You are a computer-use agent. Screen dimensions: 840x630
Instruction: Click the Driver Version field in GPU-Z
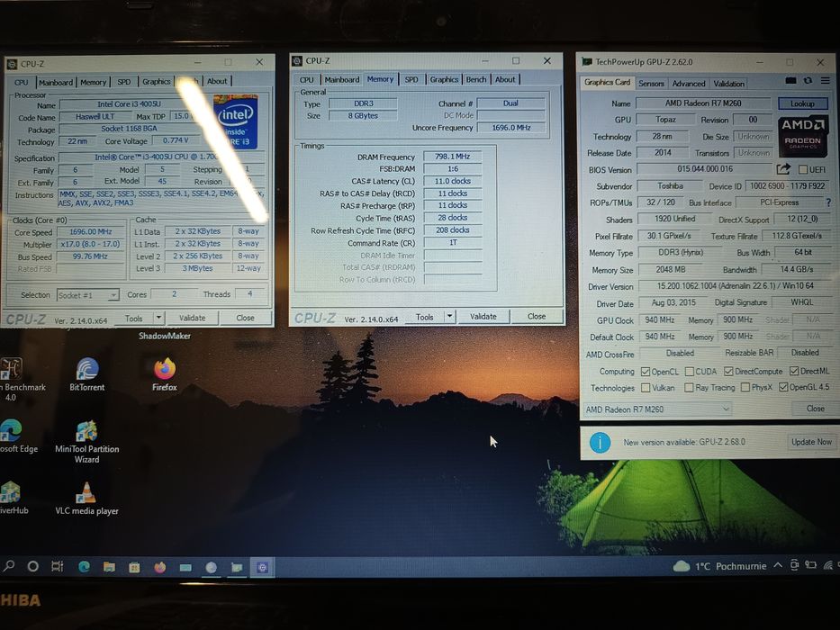tap(735, 286)
